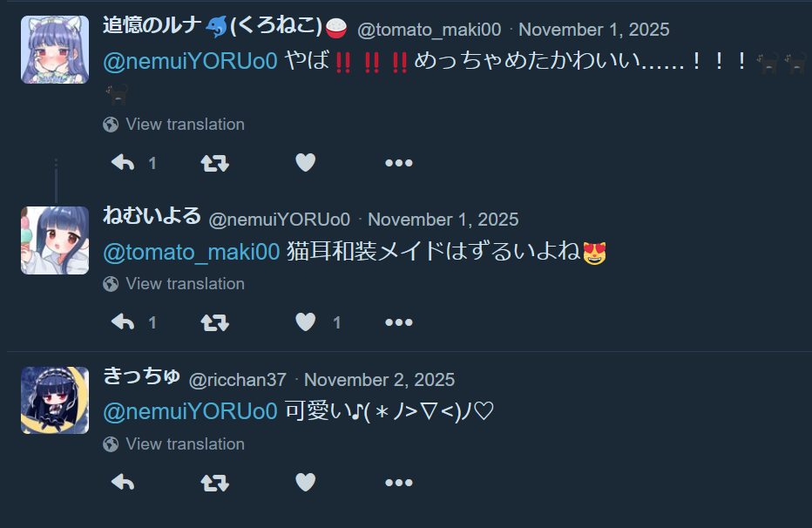This screenshot has width=812, height=528.
Task: Reply to きっちゅ's tweet
Action: coord(123,483)
